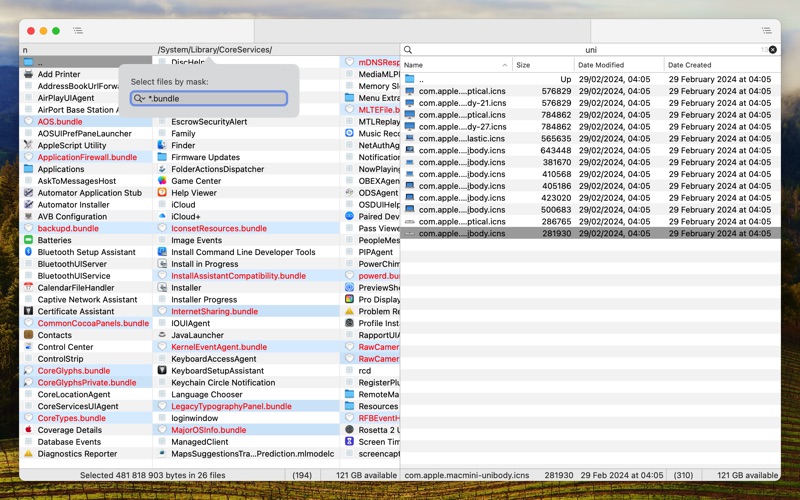Click the Music Recognition icon
800x500 pixels.
(349, 133)
